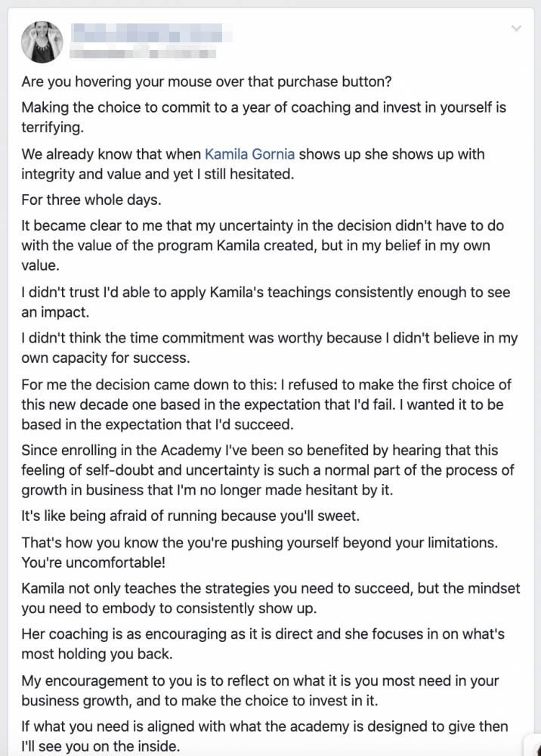This screenshot has height=756, width=541.
Task: Click the blurred author name
Action: [151, 33]
